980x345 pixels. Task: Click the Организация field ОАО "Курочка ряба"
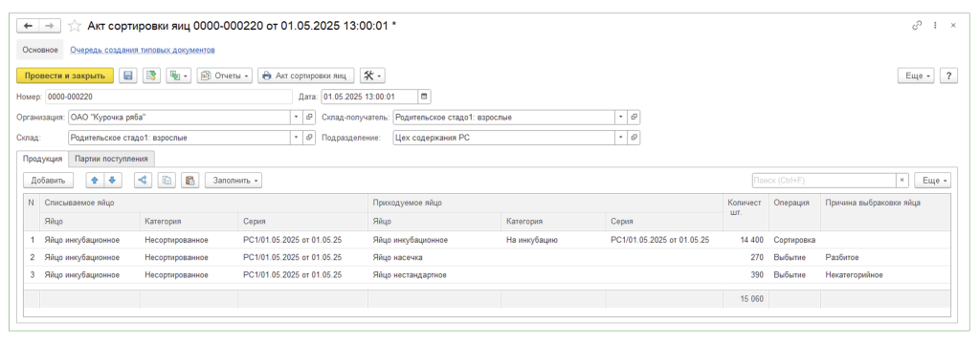coord(179,118)
